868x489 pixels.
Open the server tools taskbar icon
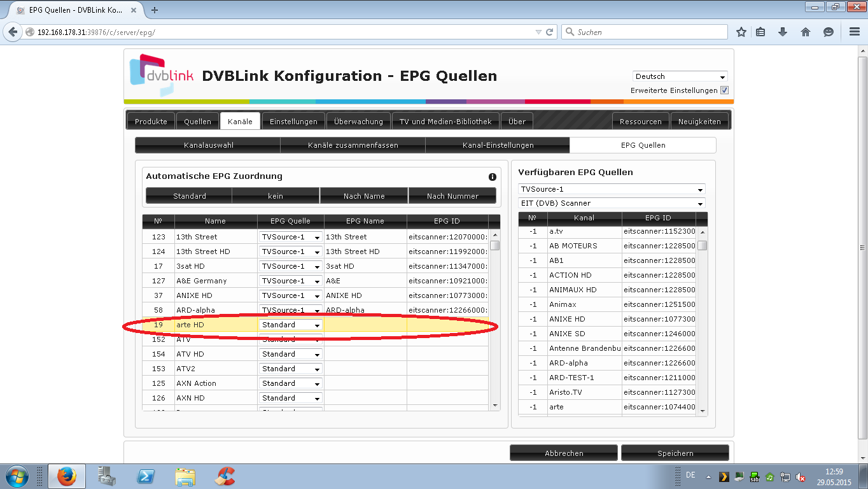tap(106, 476)
